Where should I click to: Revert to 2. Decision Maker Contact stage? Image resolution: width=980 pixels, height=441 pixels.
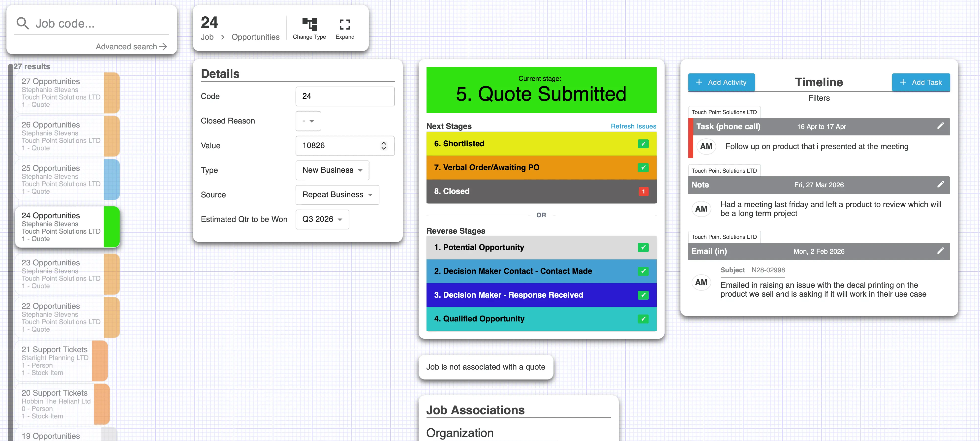(541, 271)
